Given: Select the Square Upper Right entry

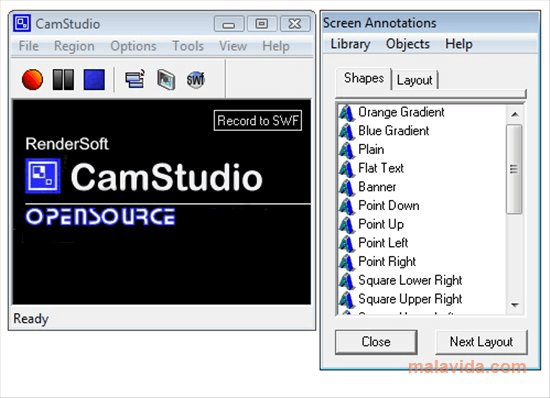Looking at the screenshot, I should 410,299.
